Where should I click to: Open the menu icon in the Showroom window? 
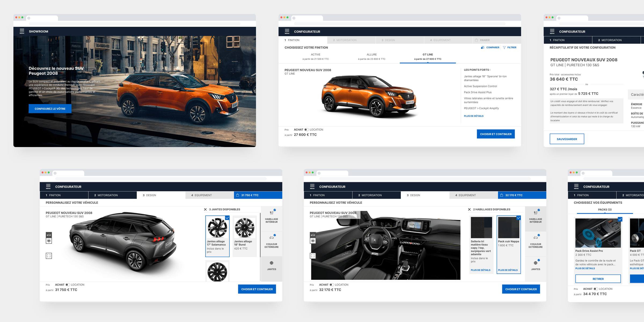click(22, 31)
